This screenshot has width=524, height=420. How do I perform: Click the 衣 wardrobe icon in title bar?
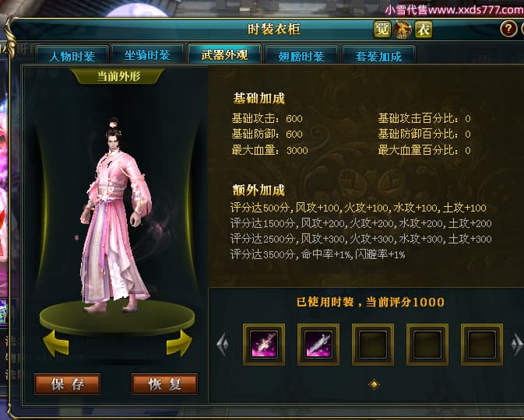(x=424, y=30)
